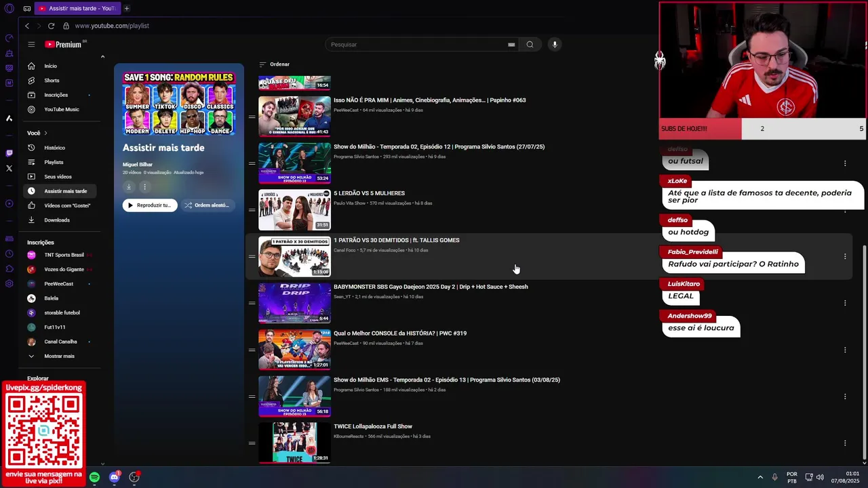Screen dimensions: 868x488
Task: Run search with the magnifier button
Action: coord(530,45)
